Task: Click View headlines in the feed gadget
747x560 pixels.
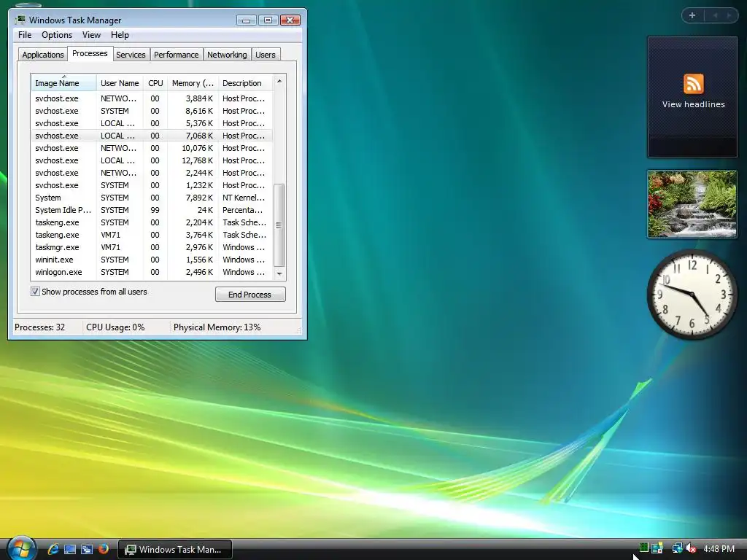Action: pyautogui.click(x=693, y=104)
